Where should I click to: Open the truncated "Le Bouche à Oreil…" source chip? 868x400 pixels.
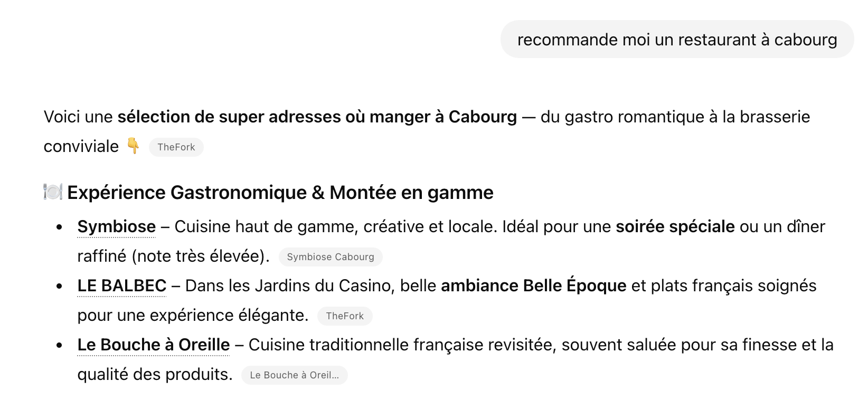pos(294,375)
